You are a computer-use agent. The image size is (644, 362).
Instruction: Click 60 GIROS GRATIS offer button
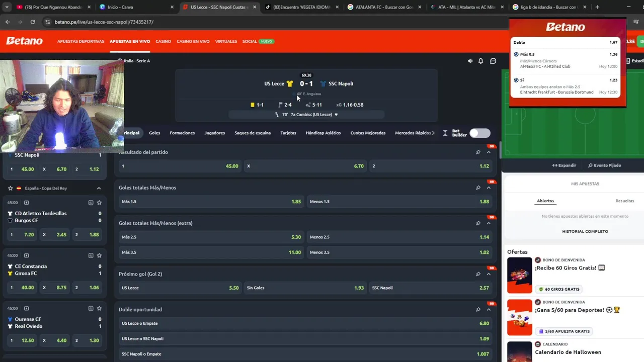pos(559,289)
